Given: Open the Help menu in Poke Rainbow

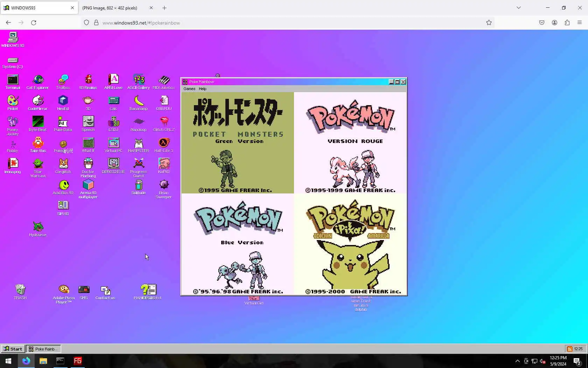Looking at the screenshot, I should tap(203, 89).
